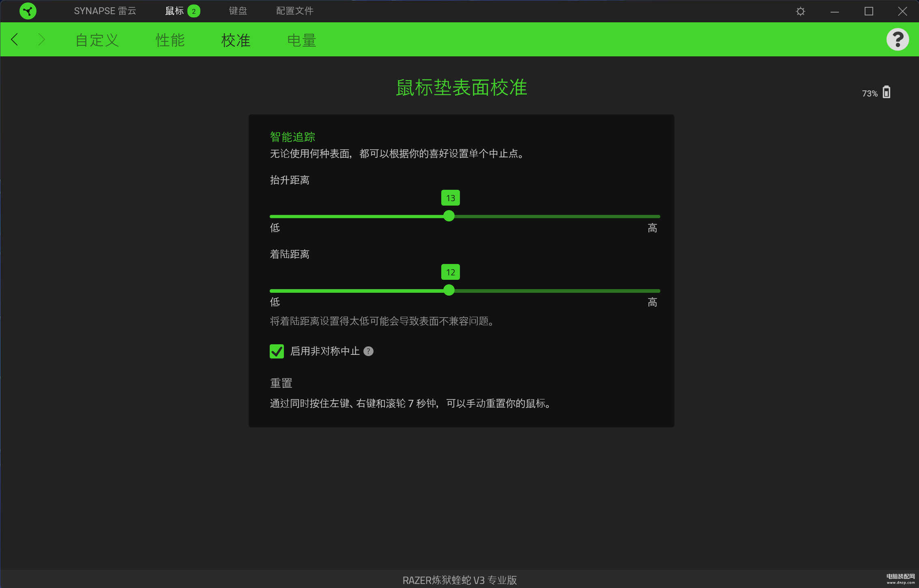The width and height of the screenshot is (919, 588).
Task: Minimize the Synapse window
Action: (835, 11)
